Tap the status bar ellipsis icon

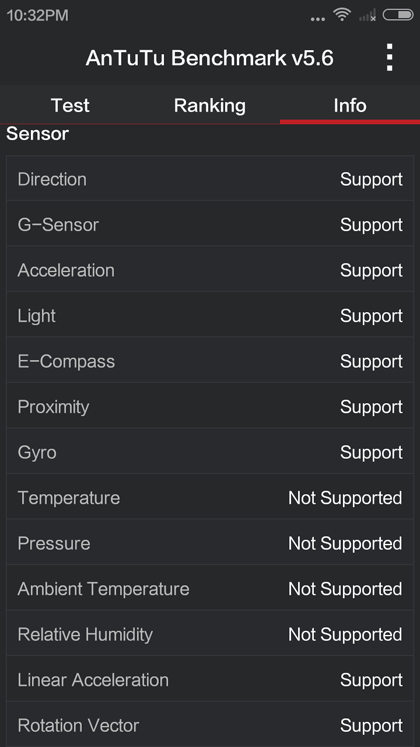click(318, 19)
